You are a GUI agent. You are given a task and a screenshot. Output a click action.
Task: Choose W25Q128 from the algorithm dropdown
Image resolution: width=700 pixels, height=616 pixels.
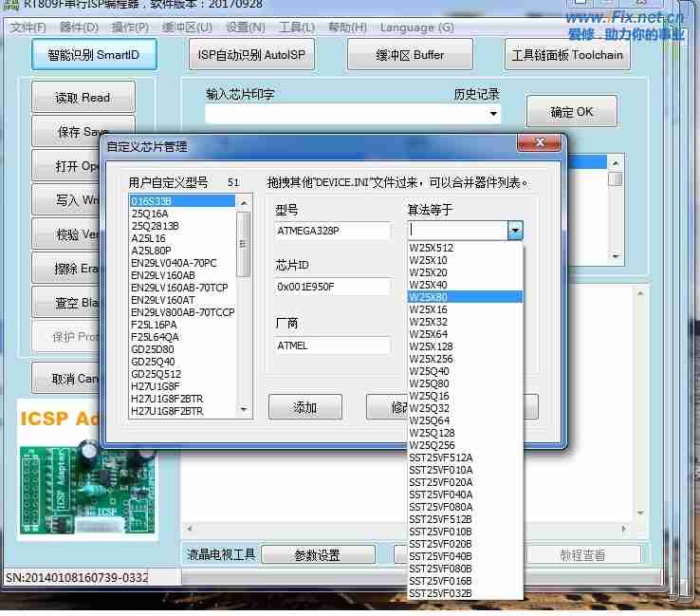coord(465,433)
